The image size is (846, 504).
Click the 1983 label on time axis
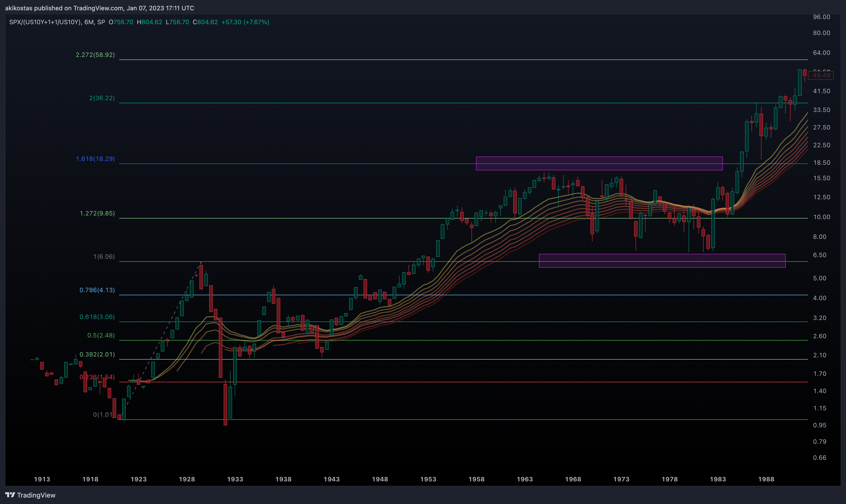pyautogui.click(x=718, y=479)
